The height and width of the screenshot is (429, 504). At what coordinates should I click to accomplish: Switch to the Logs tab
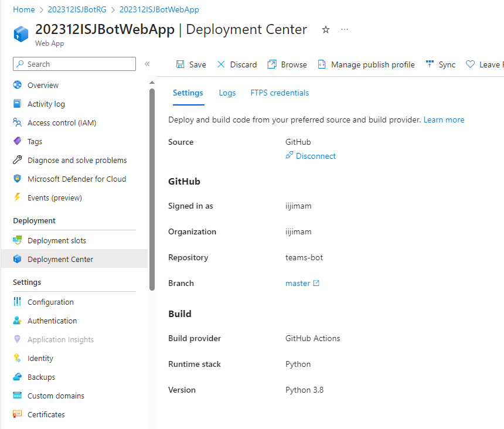click(227, 93)
